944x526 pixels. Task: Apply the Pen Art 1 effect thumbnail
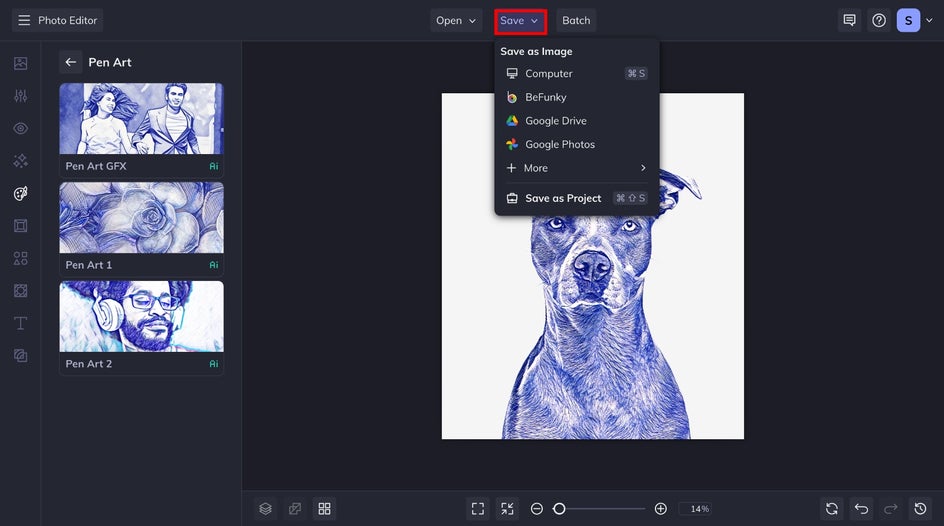141,217
